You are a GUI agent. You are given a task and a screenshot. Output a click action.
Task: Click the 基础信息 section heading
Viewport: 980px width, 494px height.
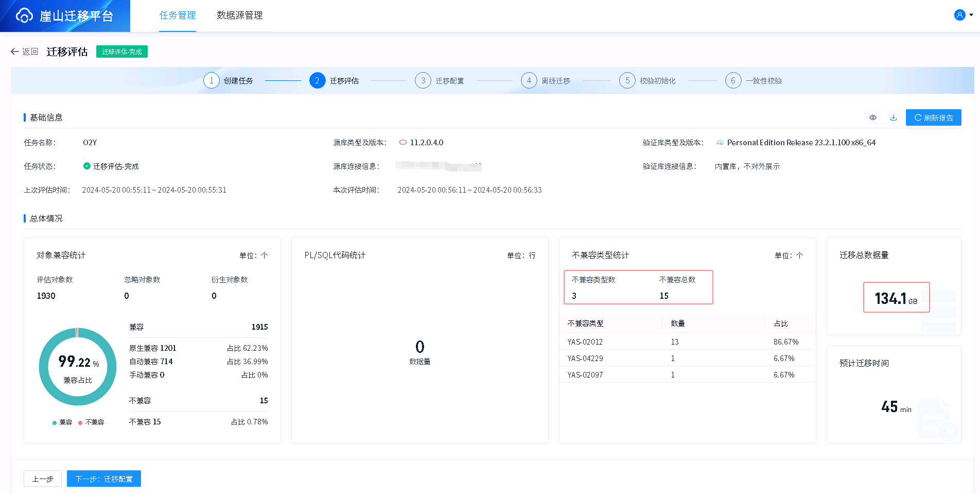point(46,117)
